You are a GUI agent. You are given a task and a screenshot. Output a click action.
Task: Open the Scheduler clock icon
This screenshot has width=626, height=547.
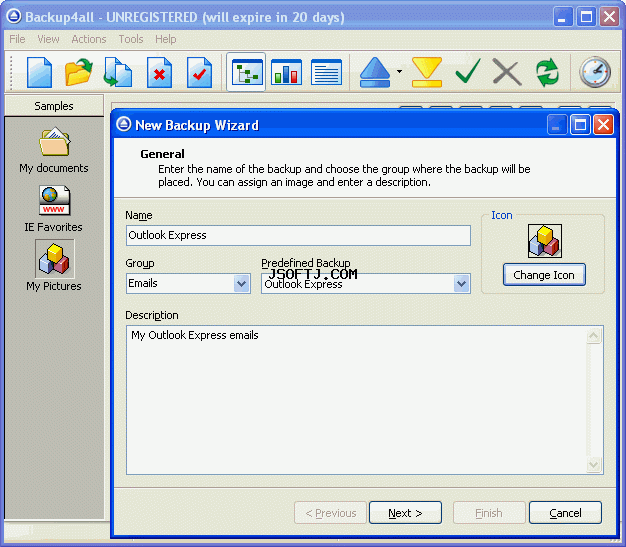pos(595,72)
